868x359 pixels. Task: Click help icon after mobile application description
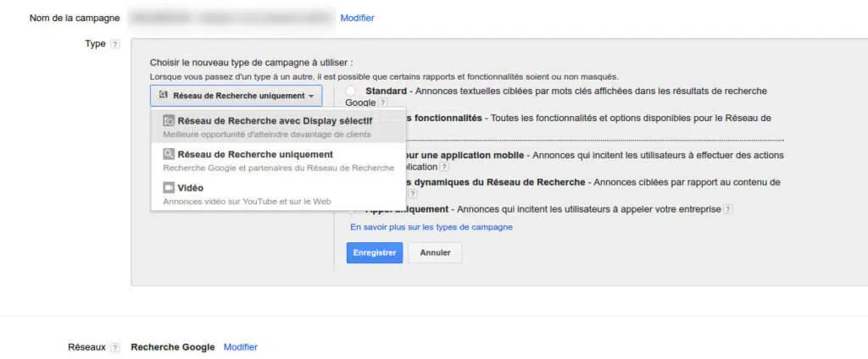click(x=444, y=168)
